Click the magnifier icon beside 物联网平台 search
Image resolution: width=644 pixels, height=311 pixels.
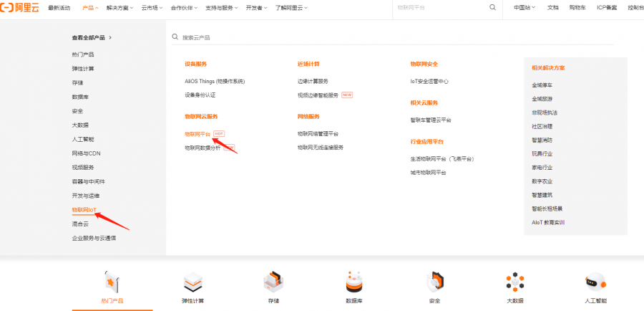(492, 7)
